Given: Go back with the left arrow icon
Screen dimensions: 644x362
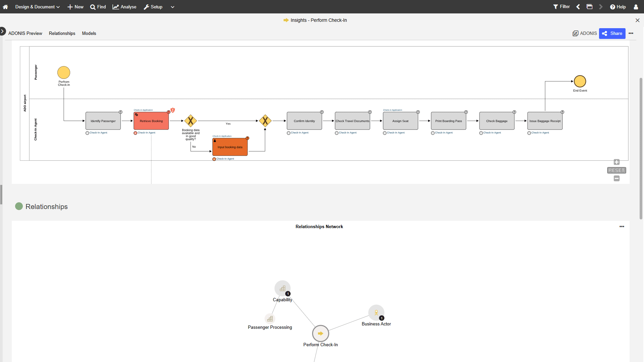Looking at the screenshot, I should point(578,7).
